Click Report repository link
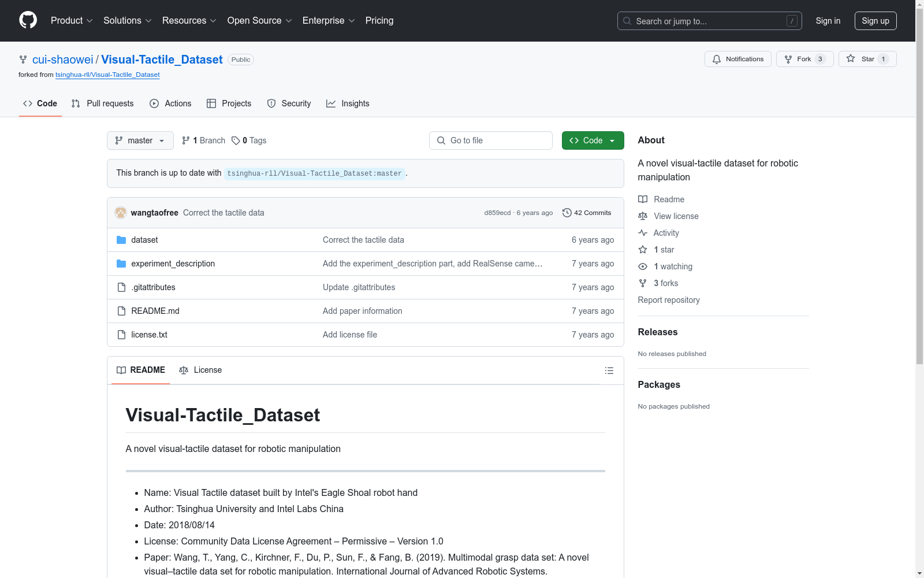Screen dimensions: 924x578 pos(669,300)
